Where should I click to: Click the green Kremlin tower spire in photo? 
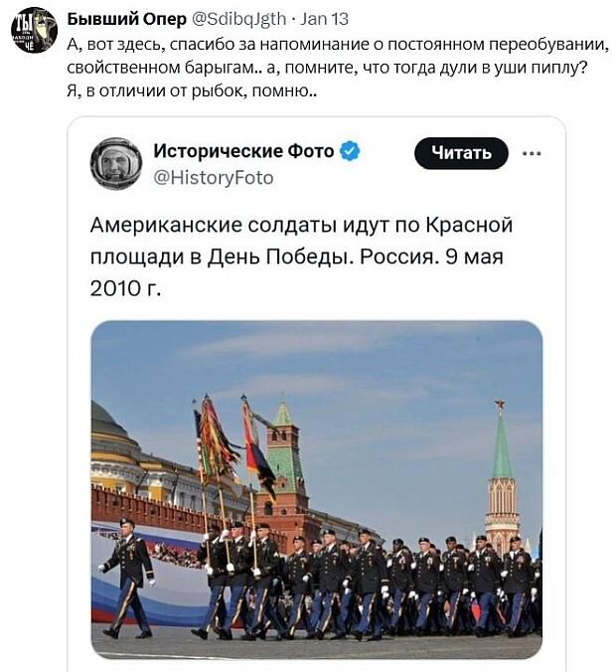click(501, 445)
